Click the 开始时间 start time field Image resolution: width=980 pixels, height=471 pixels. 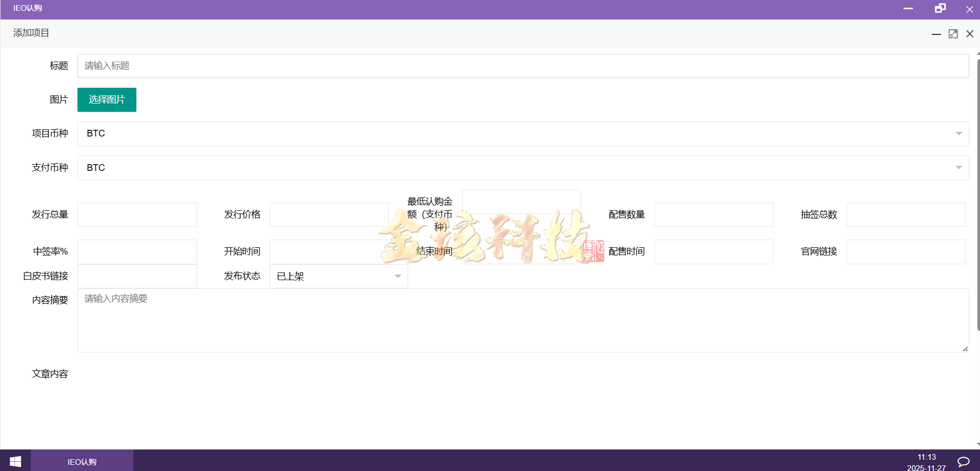pos(329,251)
